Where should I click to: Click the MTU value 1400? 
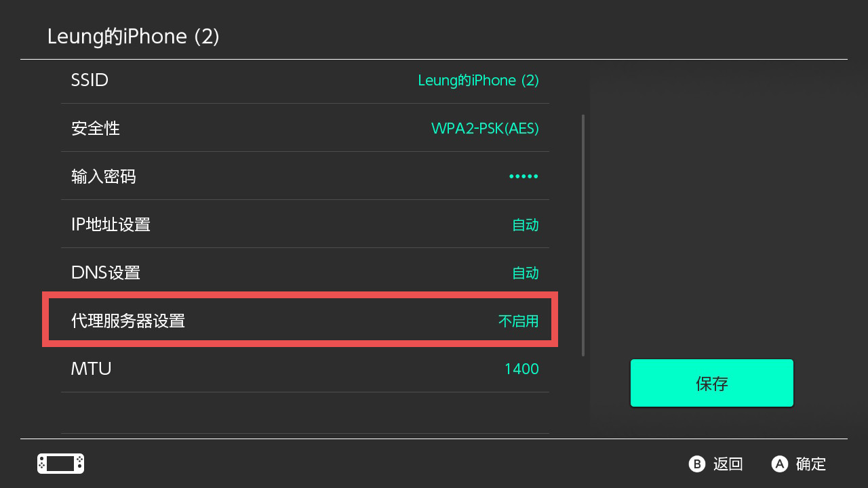coord(521,369)
